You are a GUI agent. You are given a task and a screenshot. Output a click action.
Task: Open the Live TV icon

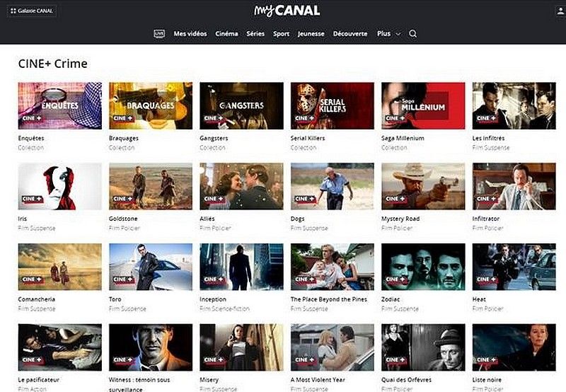click(159, 33)
